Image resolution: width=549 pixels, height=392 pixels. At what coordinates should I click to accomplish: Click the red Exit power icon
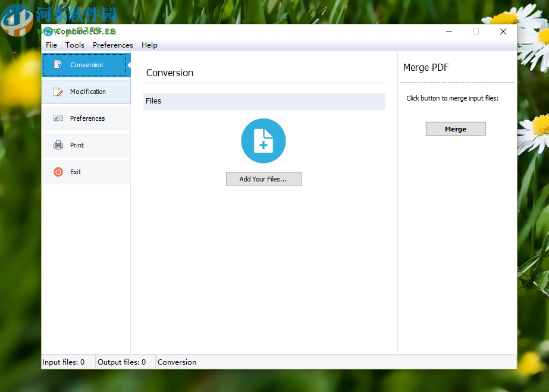click(x=58, y=172)
